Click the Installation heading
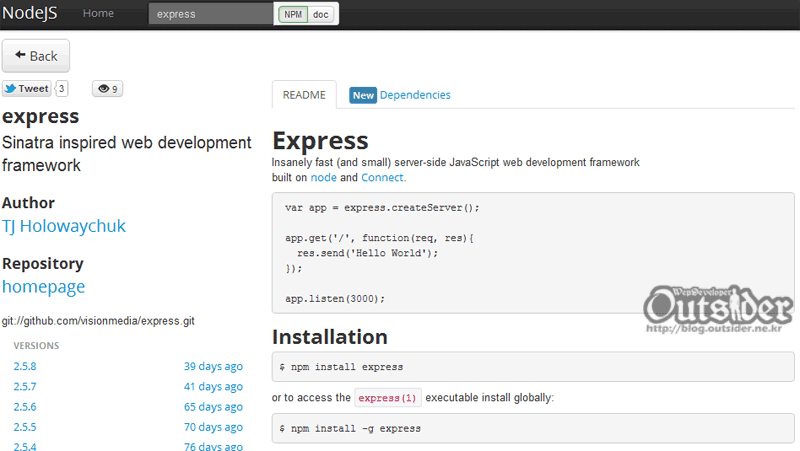This screenshot has width=800, height=451. pyautogui.click(x=330, y=337)
